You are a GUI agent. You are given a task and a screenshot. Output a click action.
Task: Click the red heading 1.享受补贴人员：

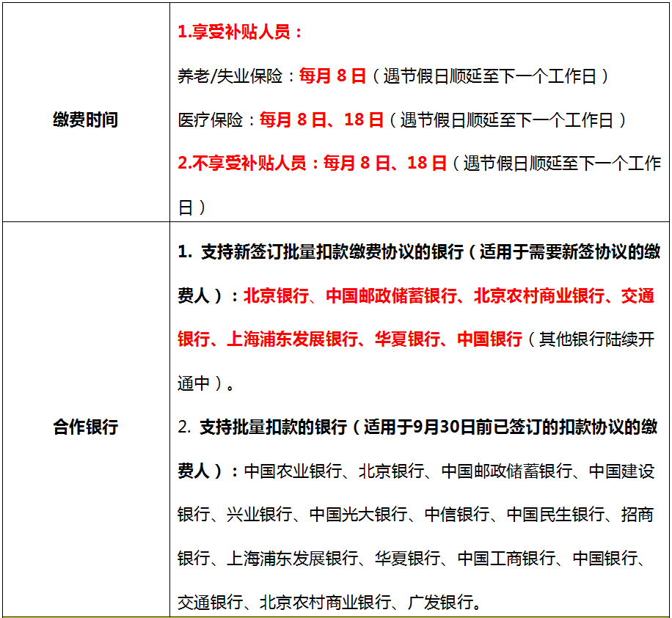[240, 32]
